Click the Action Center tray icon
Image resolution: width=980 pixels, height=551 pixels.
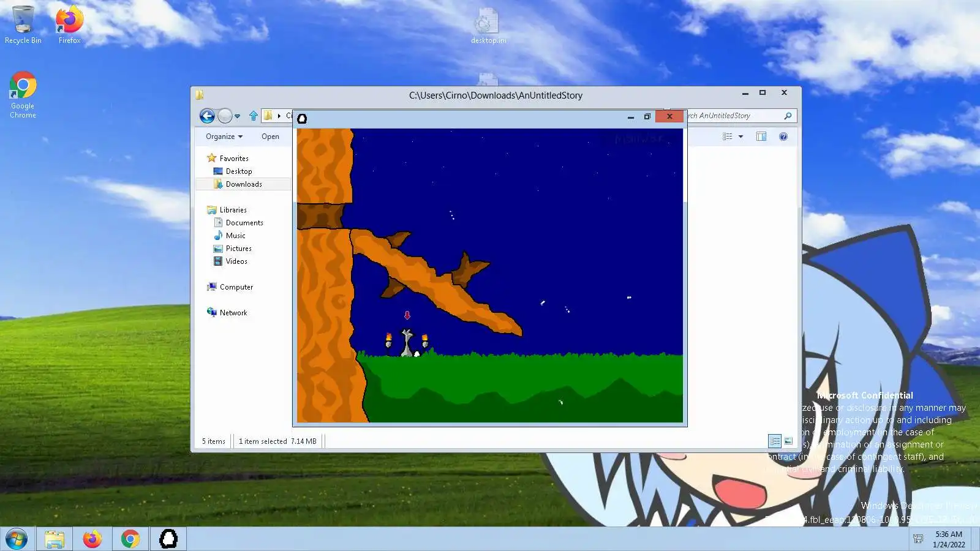coord(918,539)
